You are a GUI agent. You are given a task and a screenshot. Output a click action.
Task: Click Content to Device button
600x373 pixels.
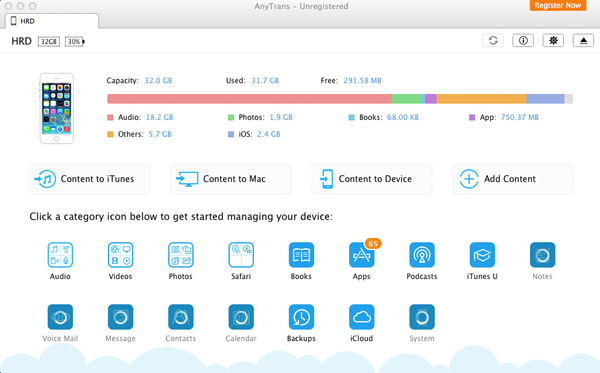(x=372, y=179)
